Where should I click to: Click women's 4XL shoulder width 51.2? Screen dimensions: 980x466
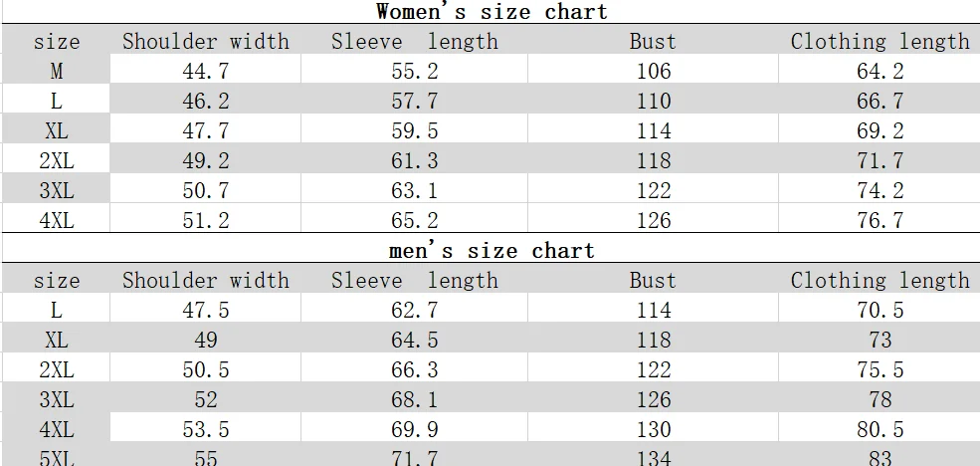click(x=206, y=220)
